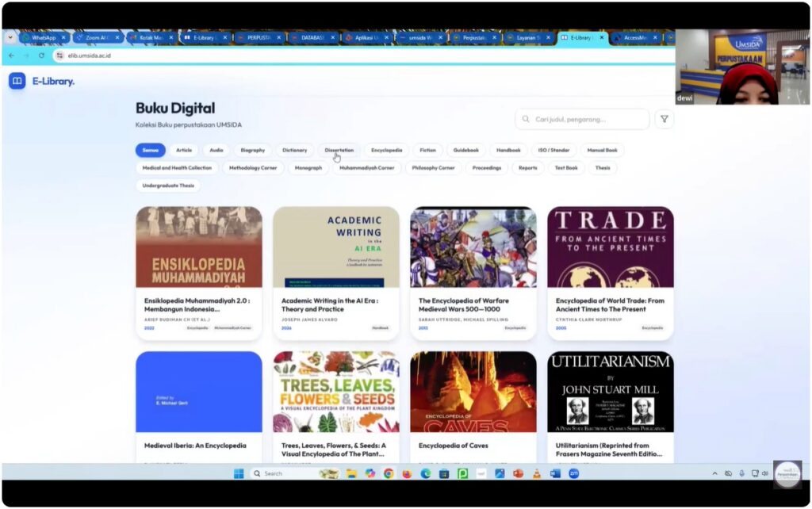Open VLC media player taskbar icon

[x=537, y=473]
